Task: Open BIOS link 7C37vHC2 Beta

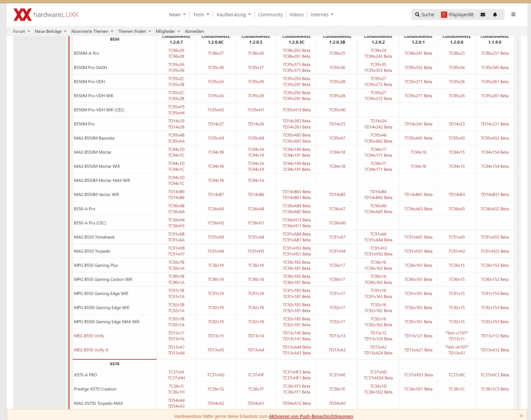Action: click(495, 375)
